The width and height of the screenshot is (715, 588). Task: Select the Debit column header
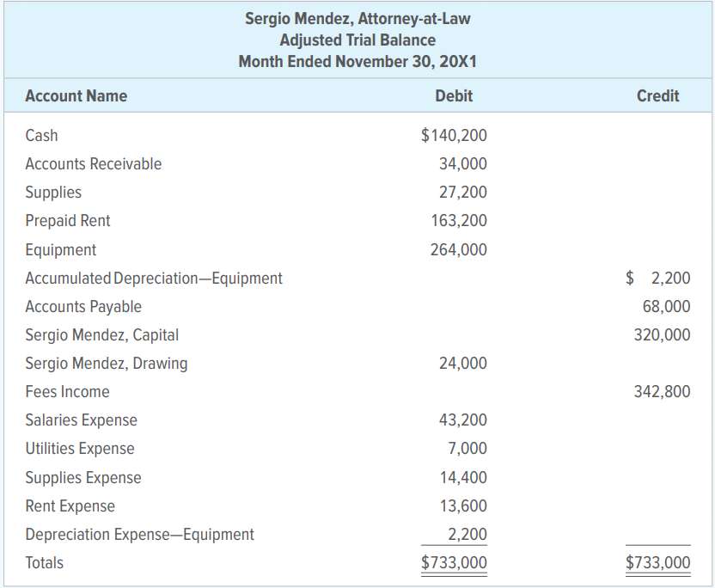pos(454,95)
